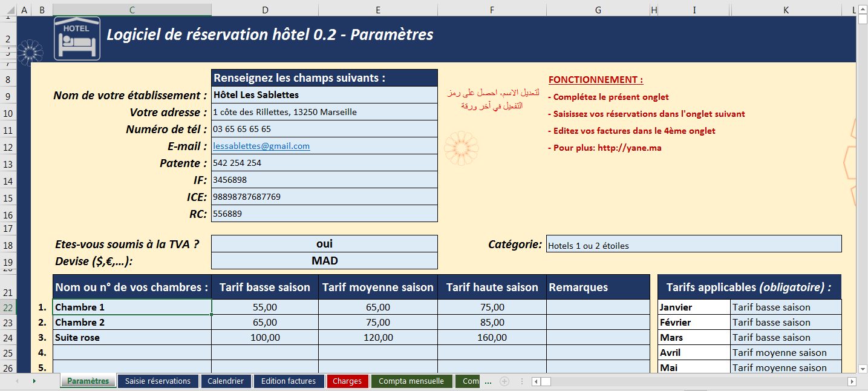Switch to the Edition factures tab
The height and width of the screenshot is (391, 868).
coord(287,381)
